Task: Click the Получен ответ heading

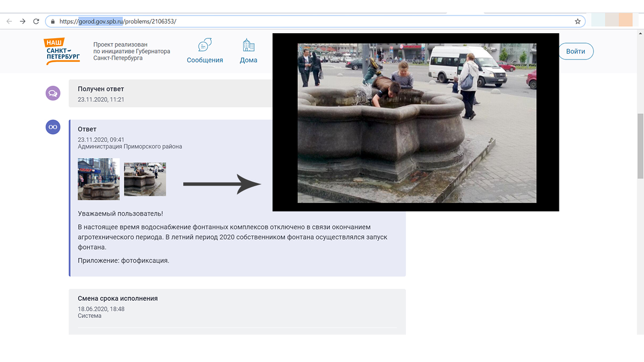Action: coord(101,89)
